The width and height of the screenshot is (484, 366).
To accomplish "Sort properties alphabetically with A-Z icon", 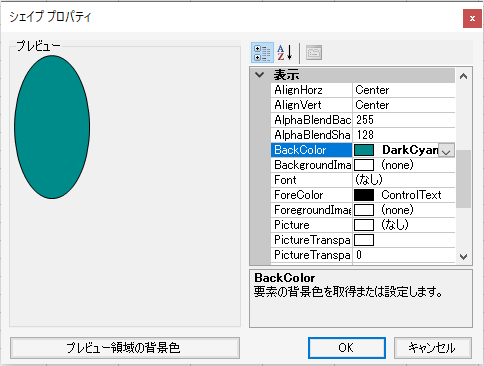I will pos(285,53).
